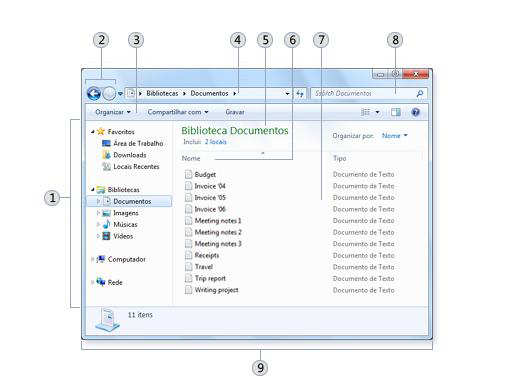The image size is (528, 385).
Task: Click the Gravar toolbar button
Action: point(235,112)
